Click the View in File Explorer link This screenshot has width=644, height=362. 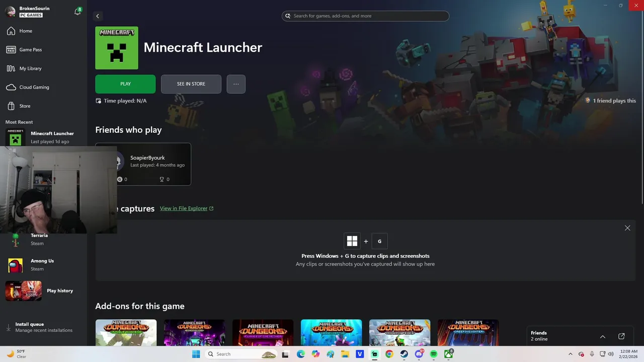click(x=187, y=209)
